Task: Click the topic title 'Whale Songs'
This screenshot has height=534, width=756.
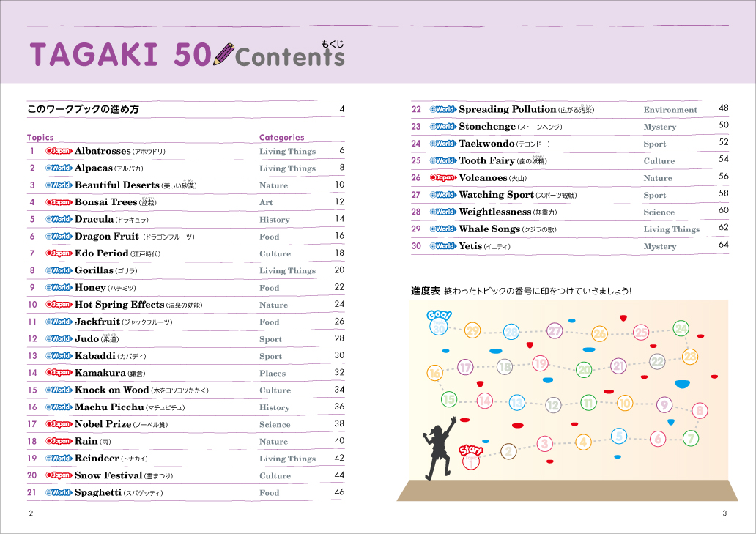Action: click(x=490, y=229)
